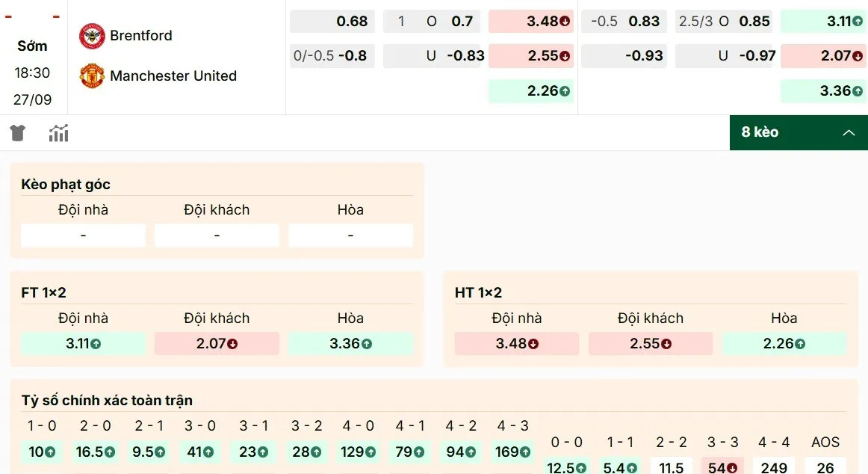
Task: Select the jersey lineup icon
Action: tap(16, 132)
